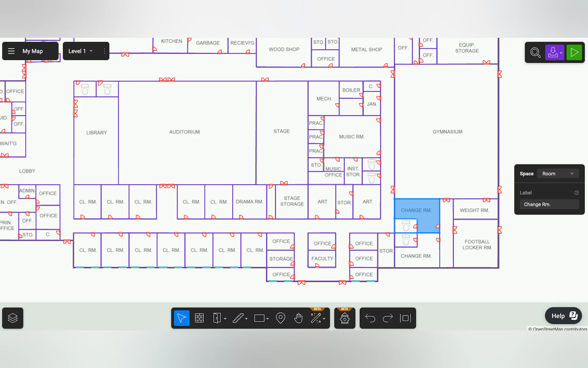Expand the export options dropdown arrow
Viewport: 588px width, 368px height.
pos(561,53)
